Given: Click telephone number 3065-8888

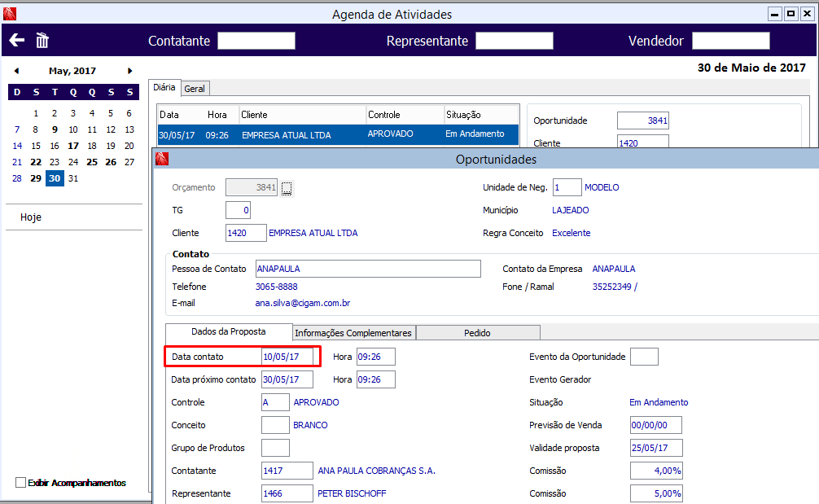Looking at the screenshot, I should 276,287.
